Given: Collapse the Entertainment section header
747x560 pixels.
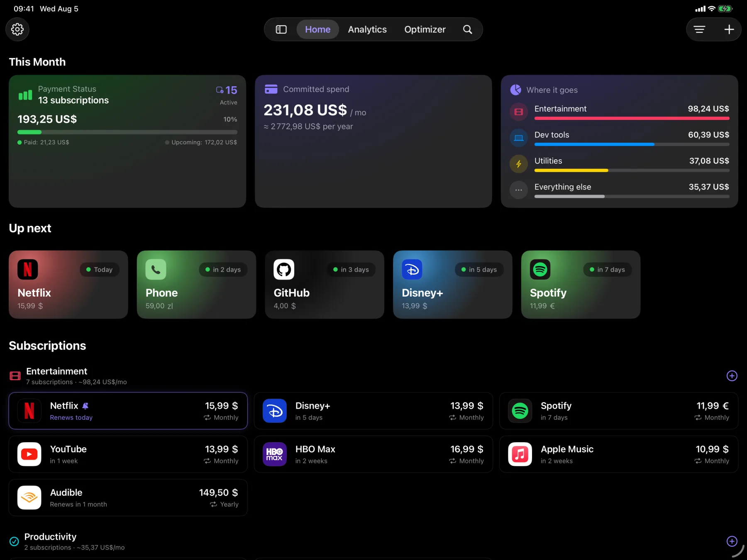Looking at the screenshot, I should click(68, 376).
